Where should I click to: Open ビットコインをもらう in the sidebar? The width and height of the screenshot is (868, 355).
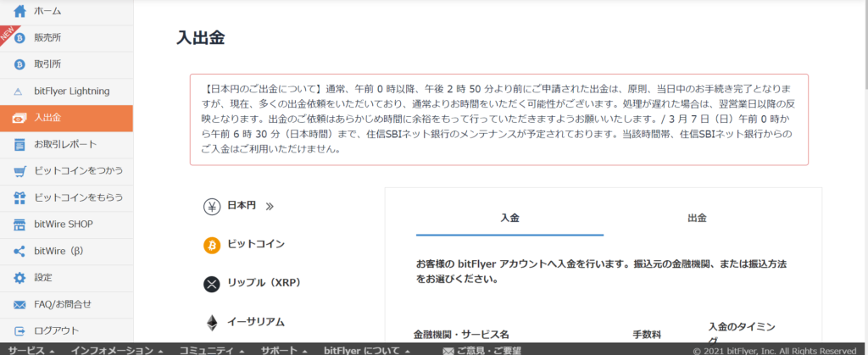pos(66,197)
